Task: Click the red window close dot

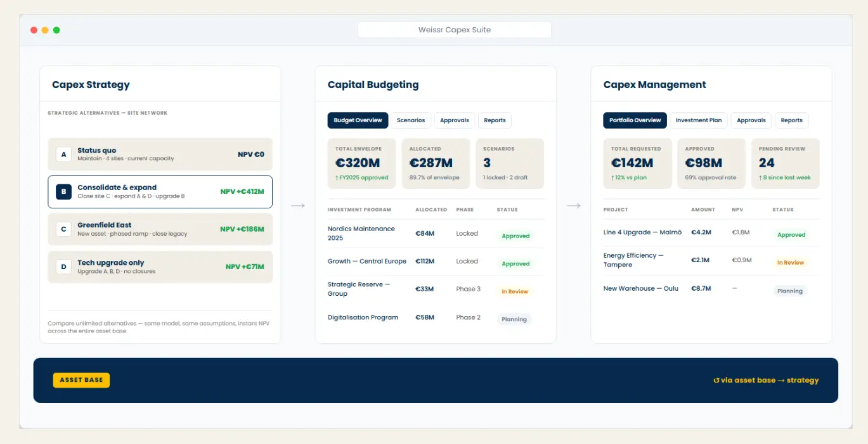Action: [34, 30]
